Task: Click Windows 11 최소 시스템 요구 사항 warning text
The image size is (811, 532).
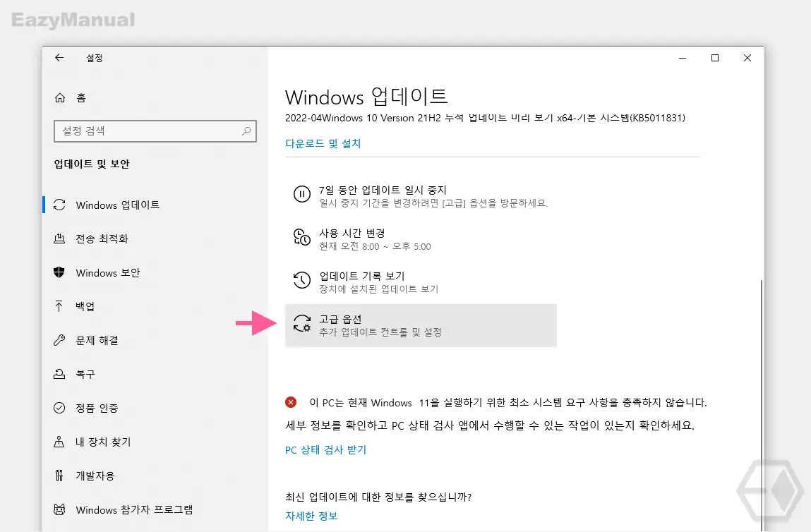Action: click(x=508, y=402)
